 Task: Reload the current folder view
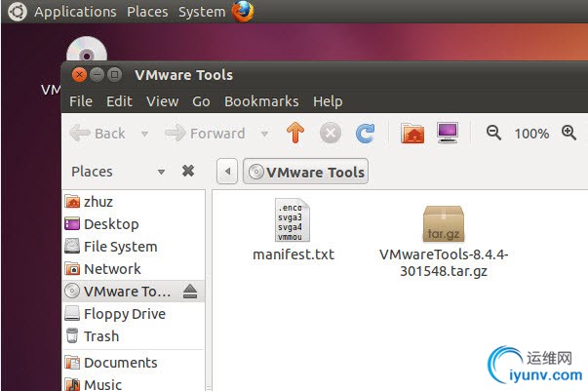click(365, 133)
